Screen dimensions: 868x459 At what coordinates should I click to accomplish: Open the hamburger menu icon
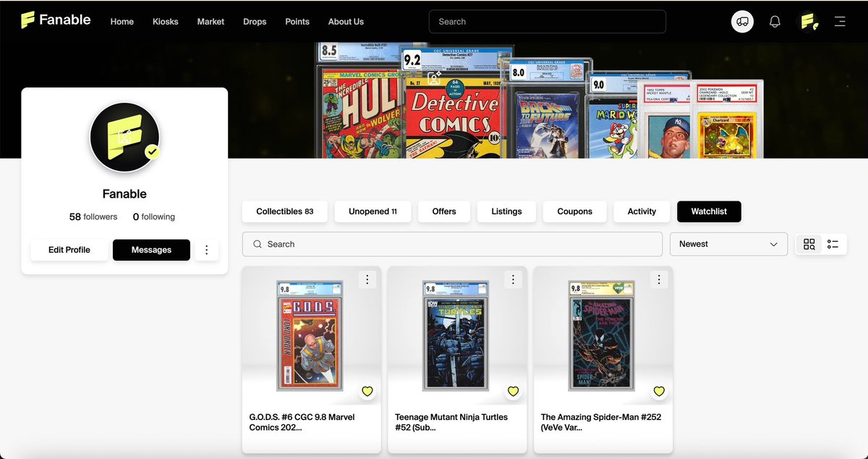[840, 22]
